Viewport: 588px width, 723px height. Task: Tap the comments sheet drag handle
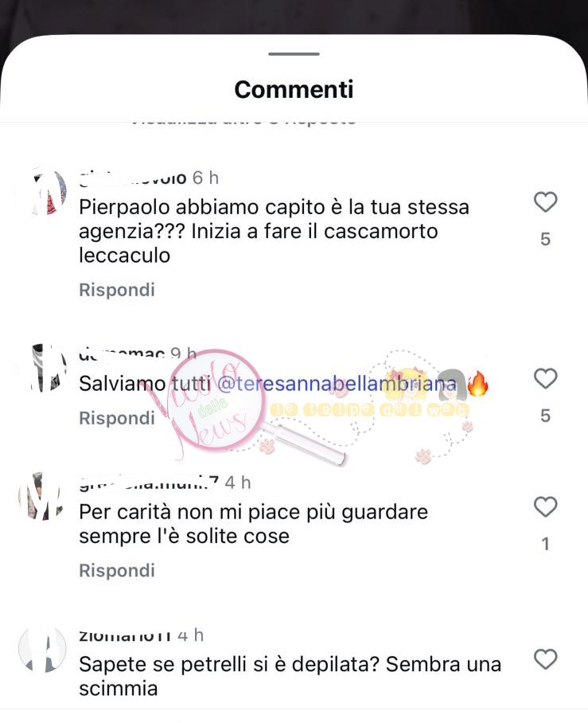tap(294, 54)
